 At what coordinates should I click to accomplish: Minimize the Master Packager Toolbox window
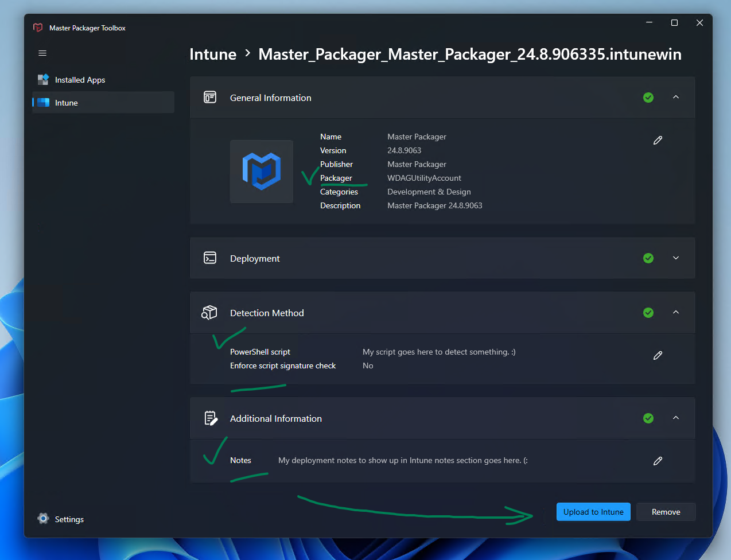650,22
